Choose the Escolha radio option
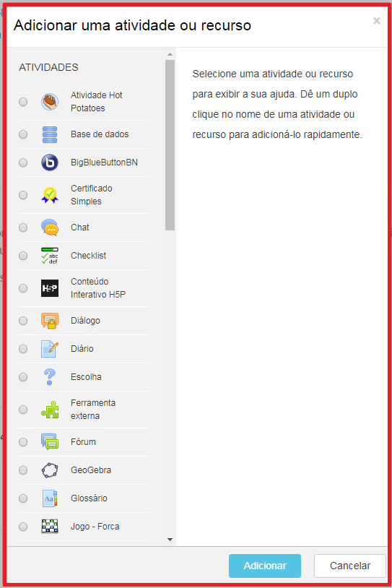This screenshot has height=588, width=392. [23, 377]
